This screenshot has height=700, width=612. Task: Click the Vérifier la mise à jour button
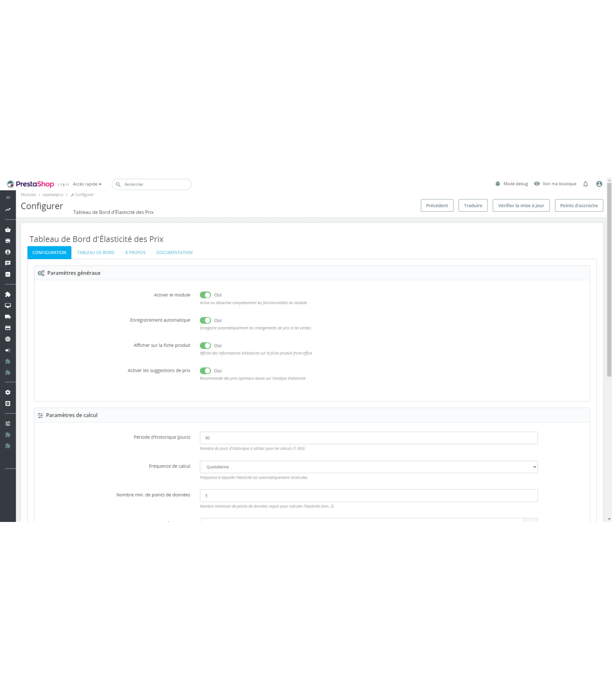pyautogui.click(x=521, y=206)
